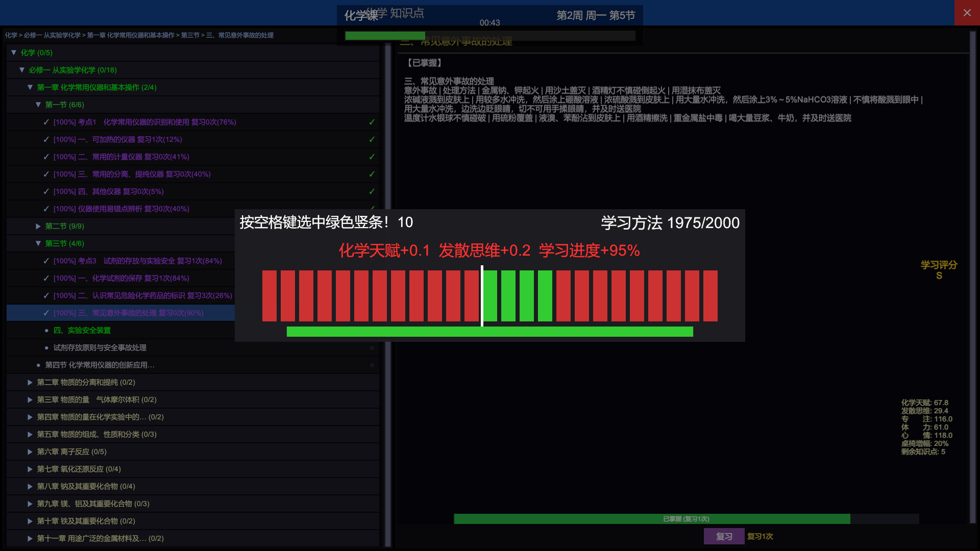Expand the 第二节 (9/9) section

[38, 226]
